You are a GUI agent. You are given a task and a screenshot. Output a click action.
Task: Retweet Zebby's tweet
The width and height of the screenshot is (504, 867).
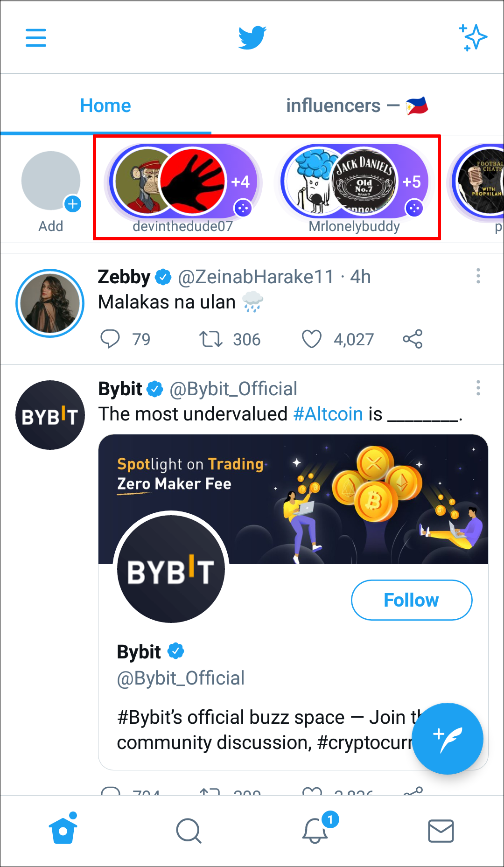click(x=210, y=339)
